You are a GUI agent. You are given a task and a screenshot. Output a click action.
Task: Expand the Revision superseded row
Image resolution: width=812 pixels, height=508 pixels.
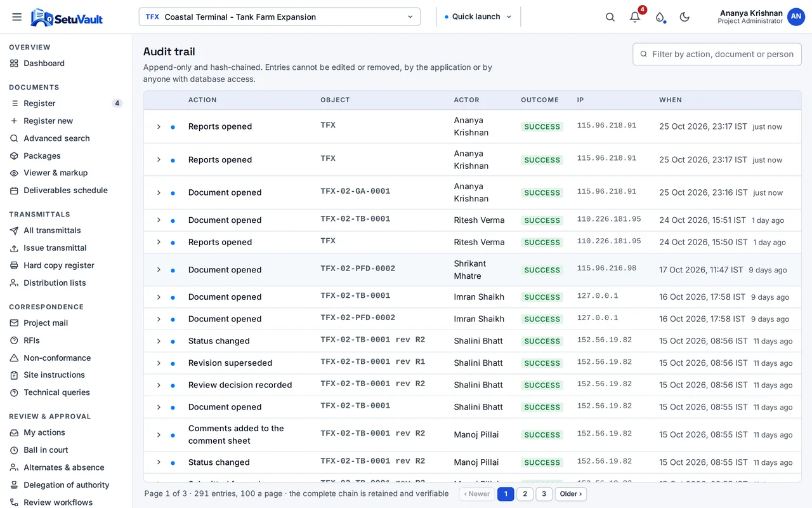pos(159,363)
